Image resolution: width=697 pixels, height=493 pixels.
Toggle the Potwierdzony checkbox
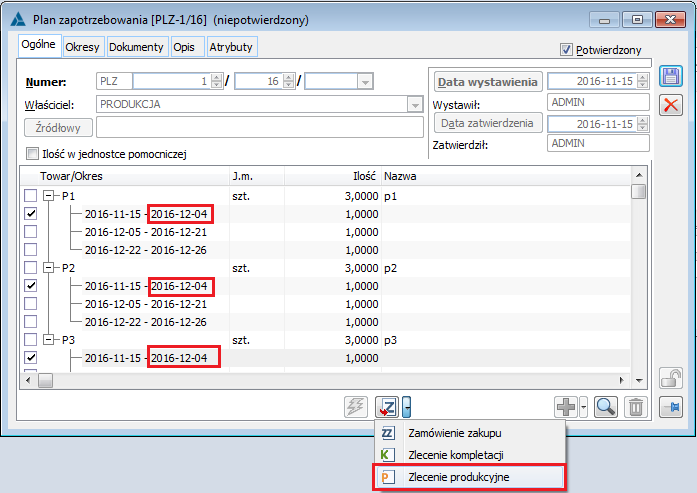point(567,49)
